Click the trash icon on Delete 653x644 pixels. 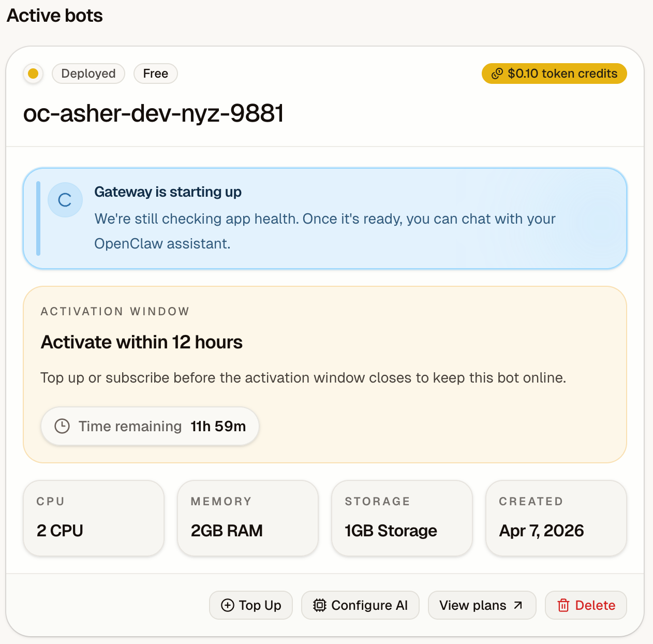[563, 605]
